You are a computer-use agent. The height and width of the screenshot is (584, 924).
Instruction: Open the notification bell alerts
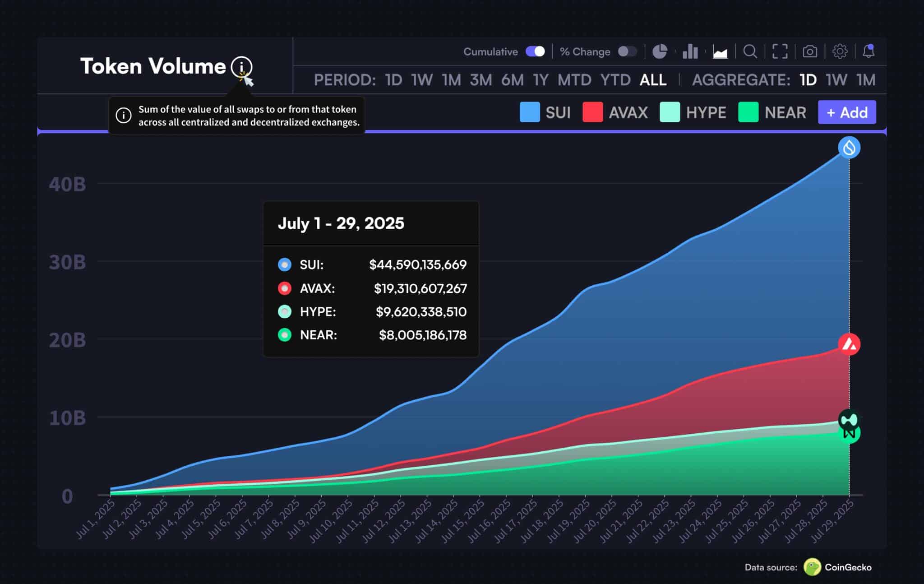pos(869,51)
